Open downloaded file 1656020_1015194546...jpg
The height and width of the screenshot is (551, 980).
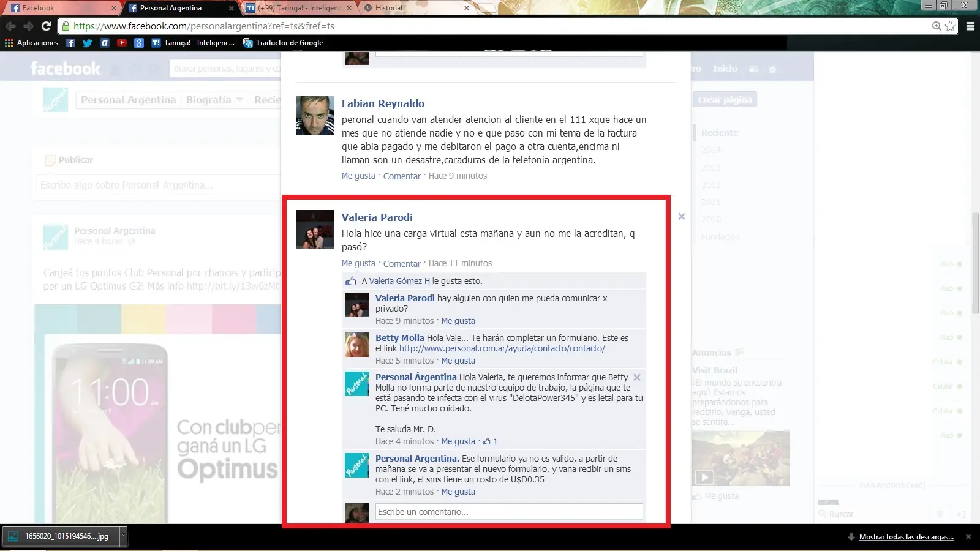61,536
